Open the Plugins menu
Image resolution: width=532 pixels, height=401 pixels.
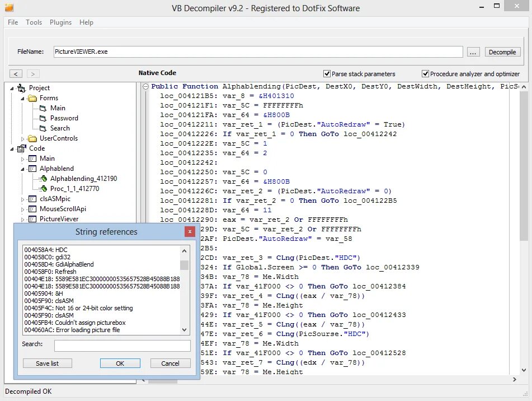(x=61, y=22)
